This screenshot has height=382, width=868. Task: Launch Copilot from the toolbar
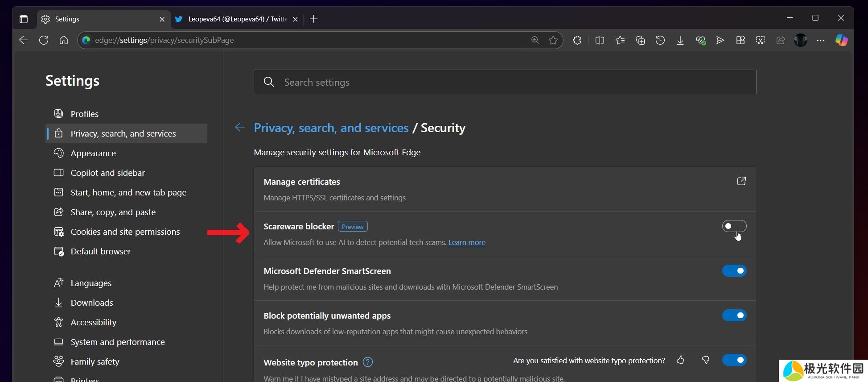(841, 40)
